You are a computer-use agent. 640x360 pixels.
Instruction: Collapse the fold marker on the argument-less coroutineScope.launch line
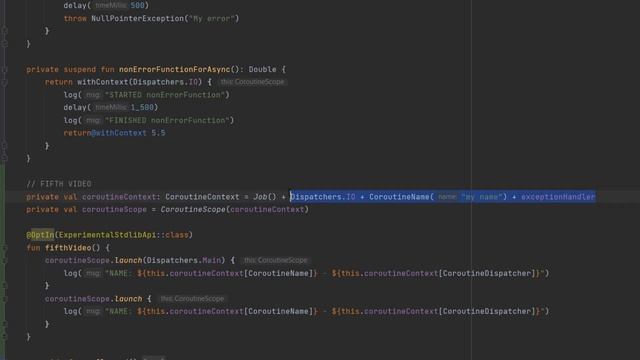(x=4, y=299)
